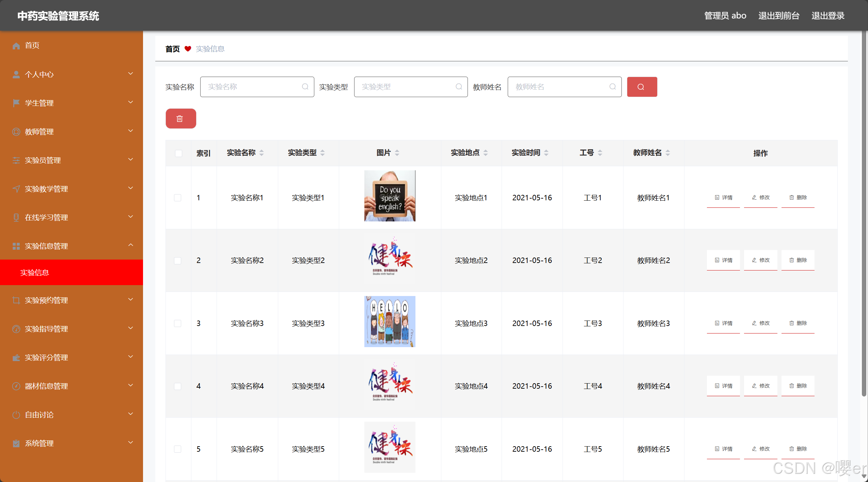Check the row checkbox for 实验名称2

(x=177, y=261)
